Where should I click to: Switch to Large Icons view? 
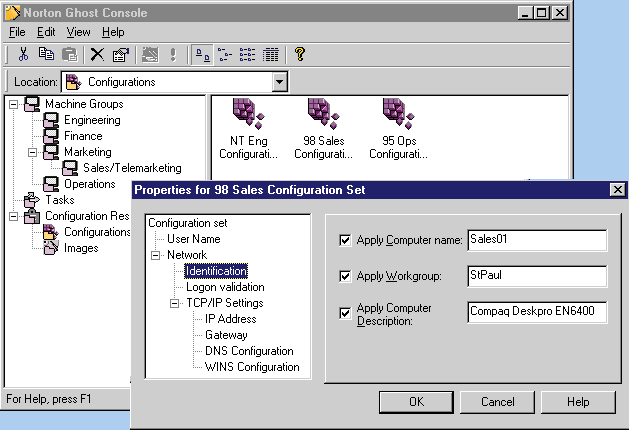pos(200,55)
